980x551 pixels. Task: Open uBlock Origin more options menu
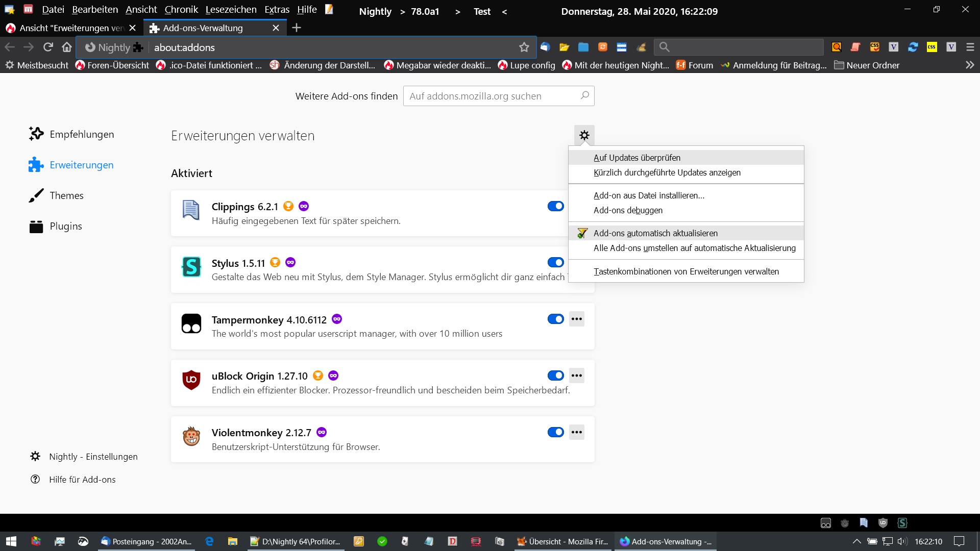coord(577,375)
